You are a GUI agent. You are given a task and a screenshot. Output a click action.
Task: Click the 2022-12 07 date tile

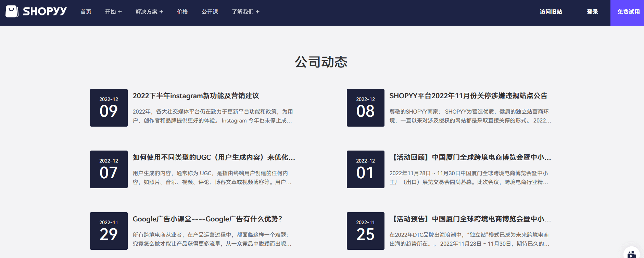tap(109, 169)
